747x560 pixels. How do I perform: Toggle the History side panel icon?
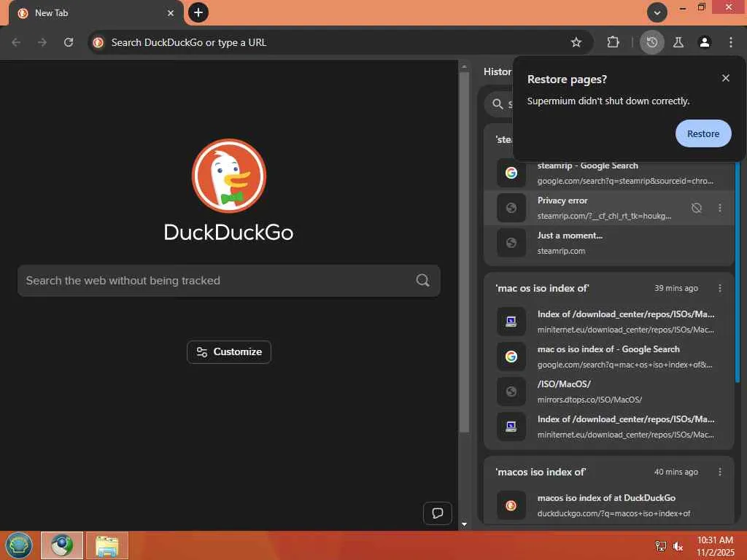pyautogui.click(x=651, y=42)
